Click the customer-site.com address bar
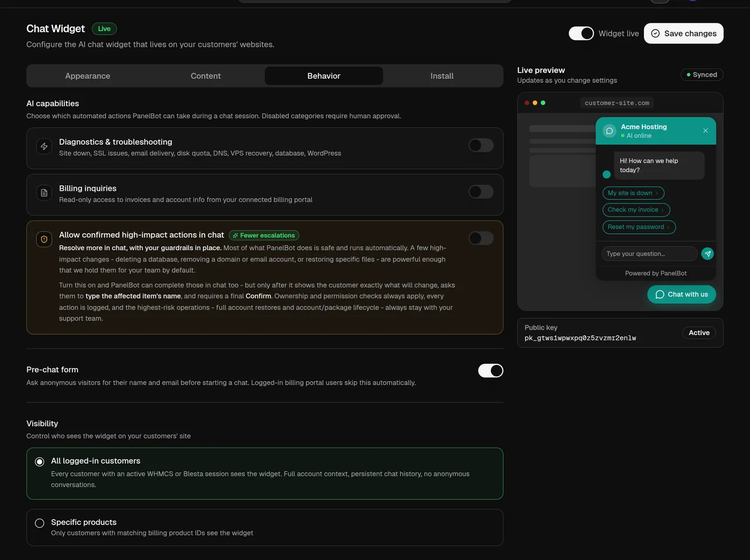Image resolution: width=750 pixels, height=560 pixels. (x=617, y=103)
